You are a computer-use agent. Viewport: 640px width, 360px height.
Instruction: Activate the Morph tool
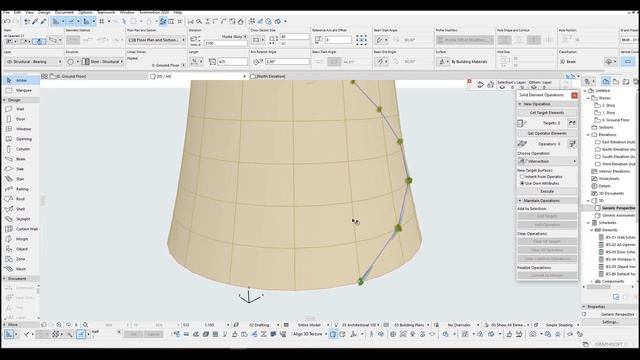click(x=20, y=239)
